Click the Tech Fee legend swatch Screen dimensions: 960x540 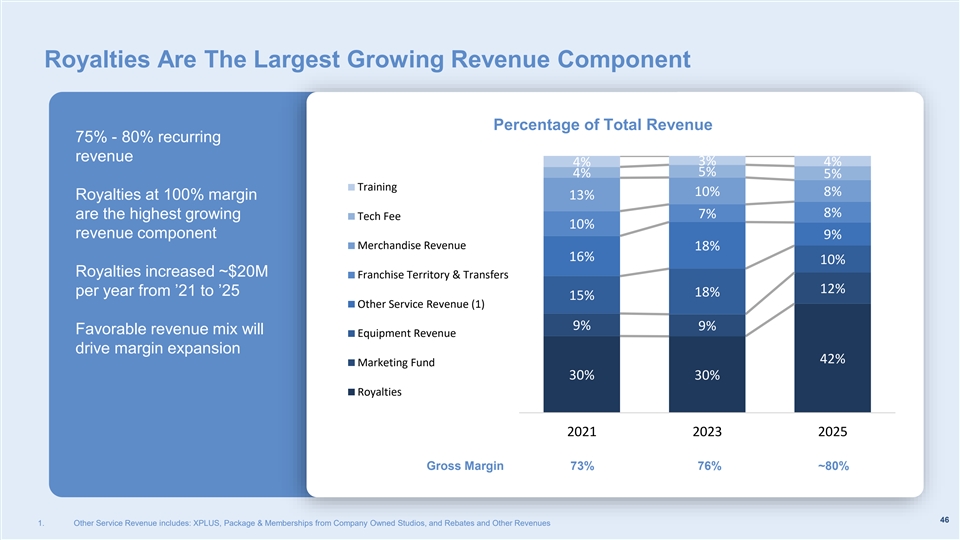tap(351, 217)
